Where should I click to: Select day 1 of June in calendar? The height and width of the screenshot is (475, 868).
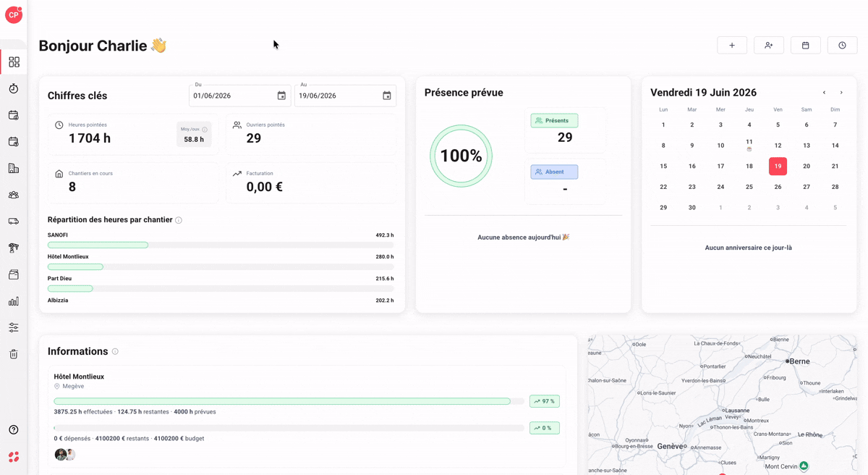[x=663, y=125]
